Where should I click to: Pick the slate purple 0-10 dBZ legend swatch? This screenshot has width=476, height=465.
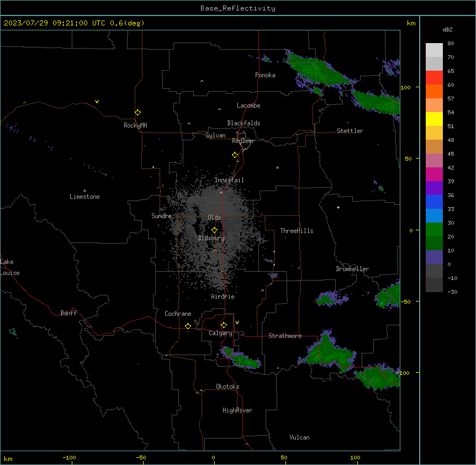pyautogui.click(x=434, y=257)
